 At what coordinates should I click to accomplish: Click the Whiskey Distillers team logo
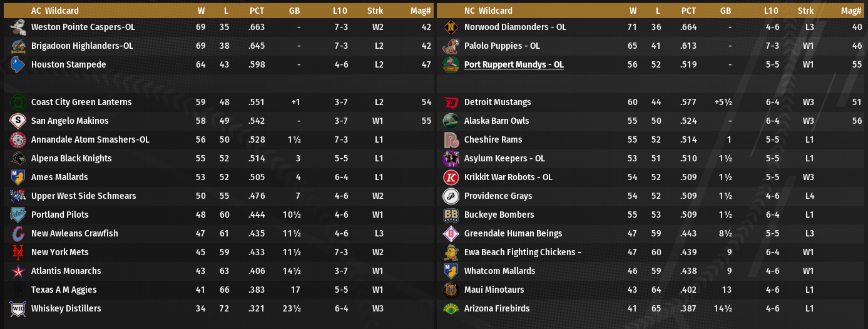(18, 308)
